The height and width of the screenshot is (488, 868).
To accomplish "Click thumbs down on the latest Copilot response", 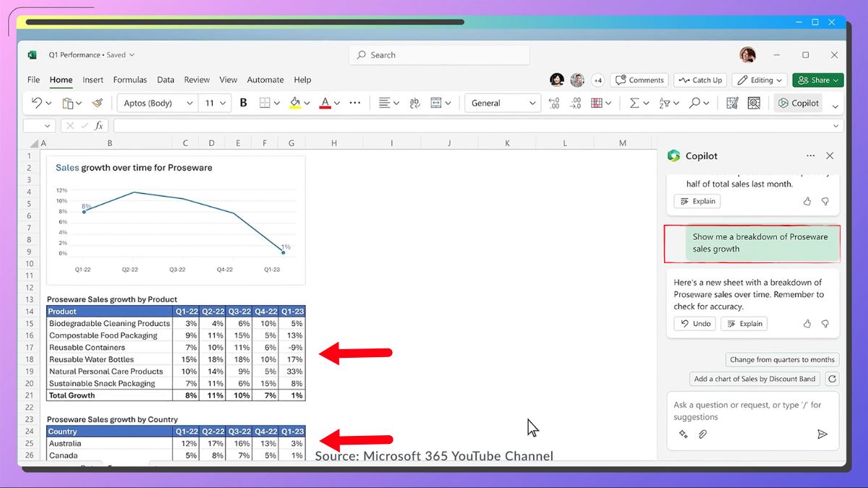I will tap(825, 324).
